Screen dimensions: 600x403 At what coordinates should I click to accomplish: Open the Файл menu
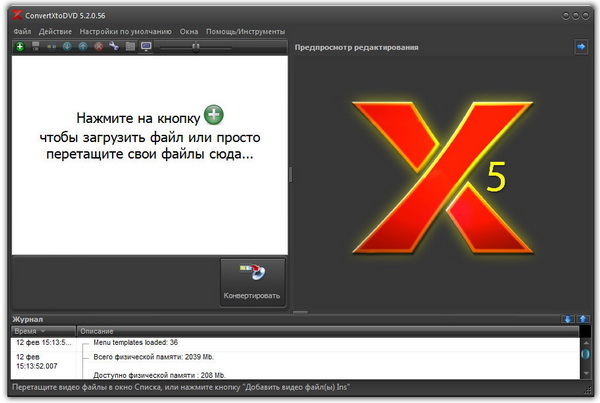(22, 32)
